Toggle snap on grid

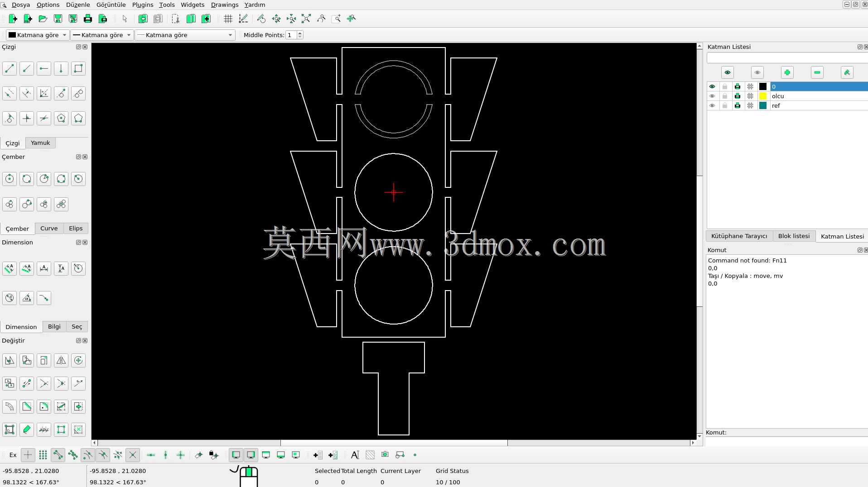pos(43,455)
